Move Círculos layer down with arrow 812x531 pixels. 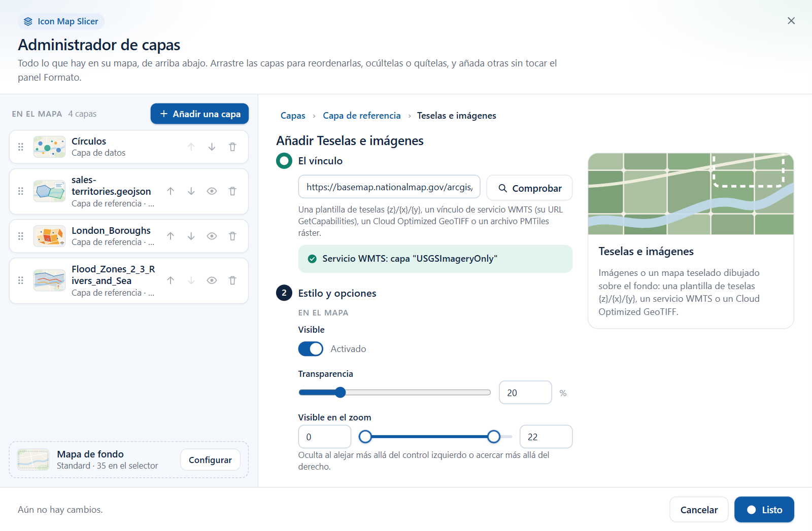(x=212, y=147)
